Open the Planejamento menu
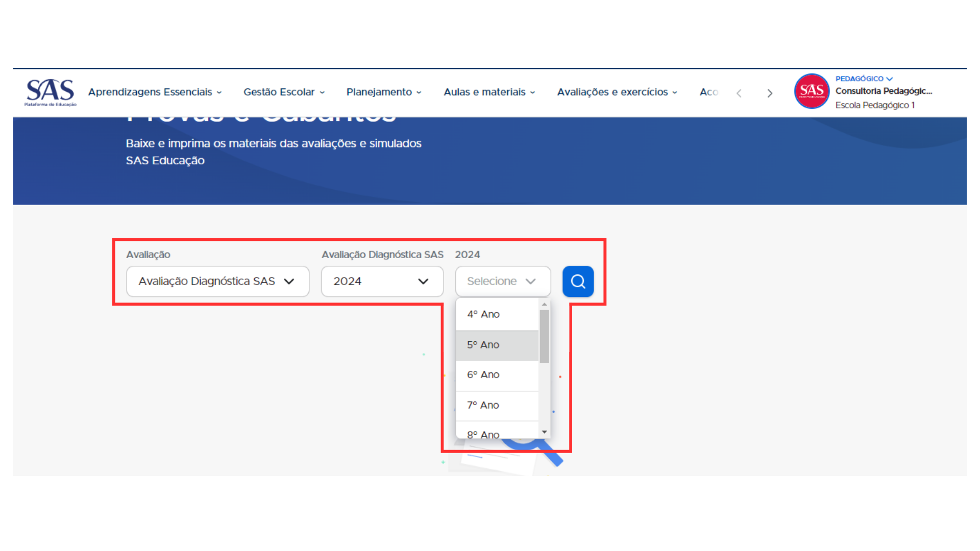The image size is (980, 551). (384, 92)
